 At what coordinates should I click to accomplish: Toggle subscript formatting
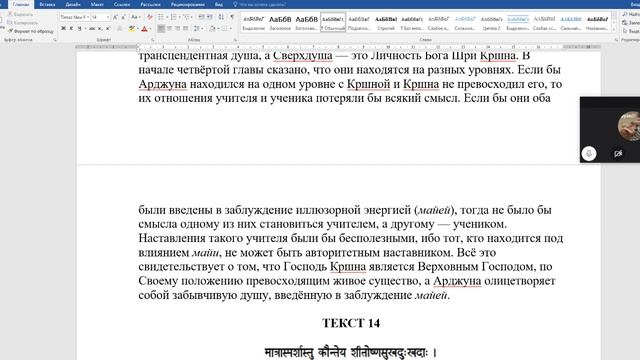click(100, 29)
